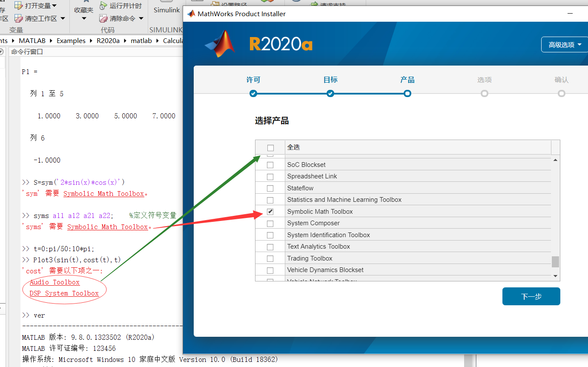
Task: Check the Stateflow checkbox
Action: [x=270, y=188]
